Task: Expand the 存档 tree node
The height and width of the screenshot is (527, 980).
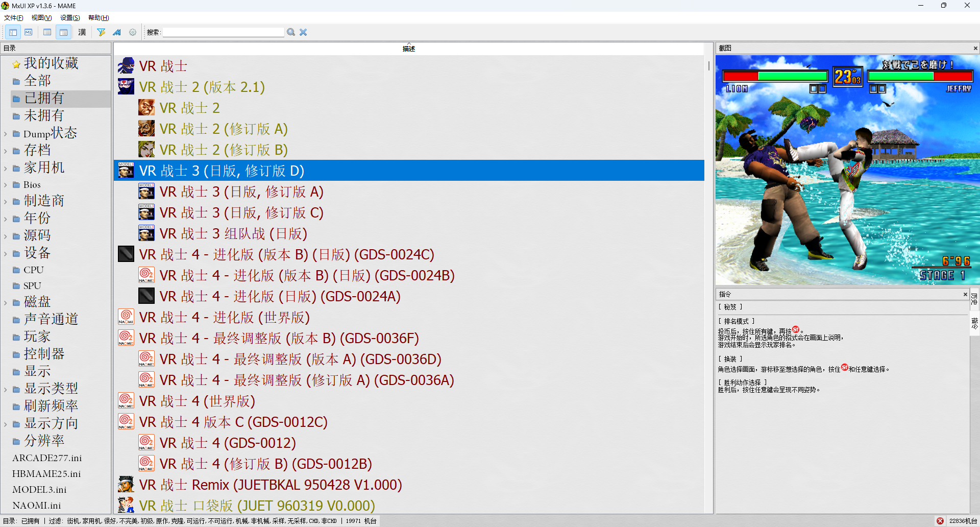Action: point(5,151)
